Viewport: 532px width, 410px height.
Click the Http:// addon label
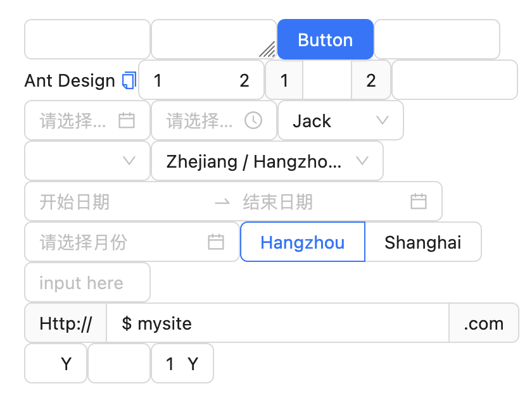65,323
